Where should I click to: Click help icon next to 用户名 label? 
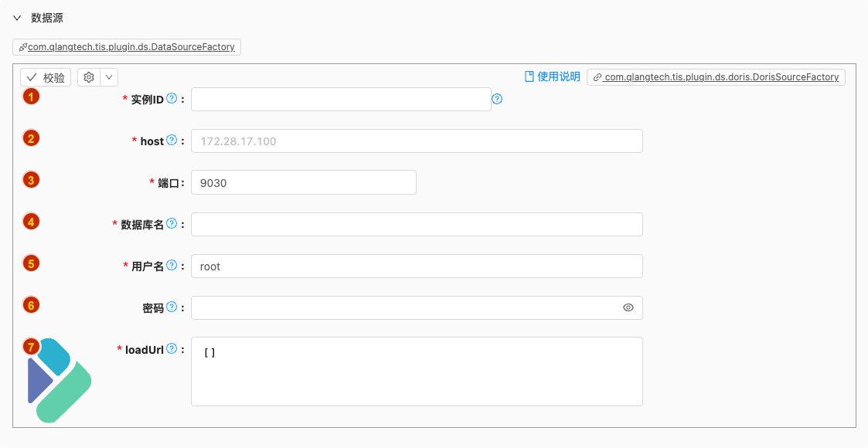[x=172, y=266]
